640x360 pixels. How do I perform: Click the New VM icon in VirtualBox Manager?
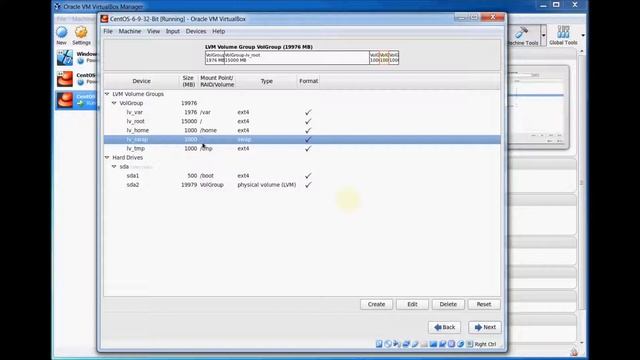(x=62, y=33)
